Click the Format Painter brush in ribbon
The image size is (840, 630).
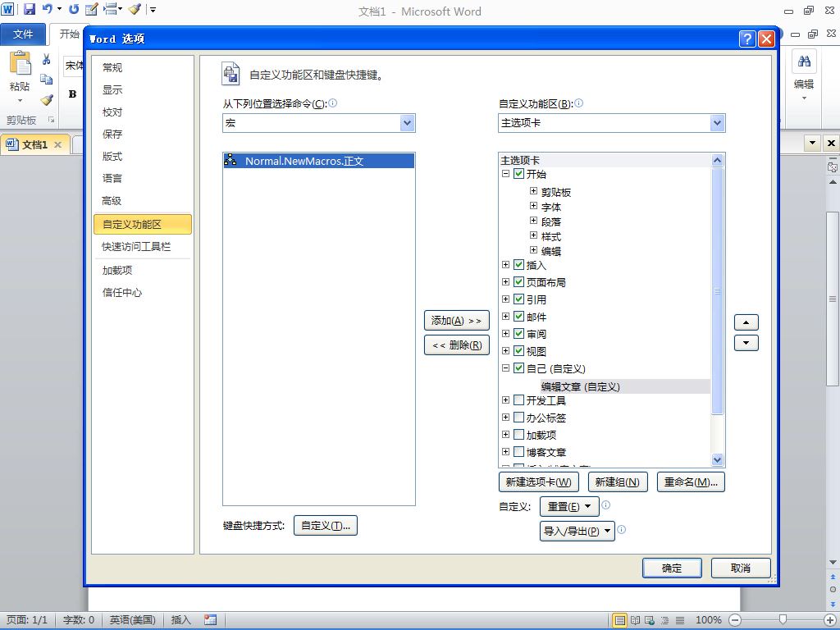[47, 99]
